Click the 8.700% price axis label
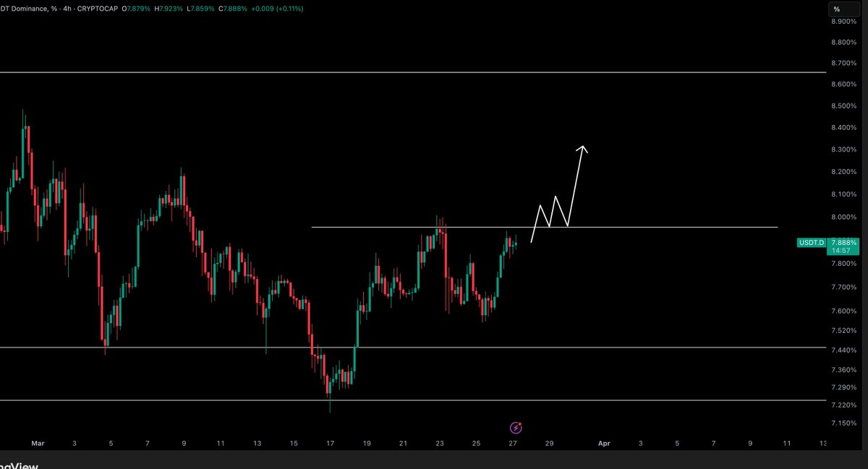The width and height of the screenshot is (868, 469). 845,64
